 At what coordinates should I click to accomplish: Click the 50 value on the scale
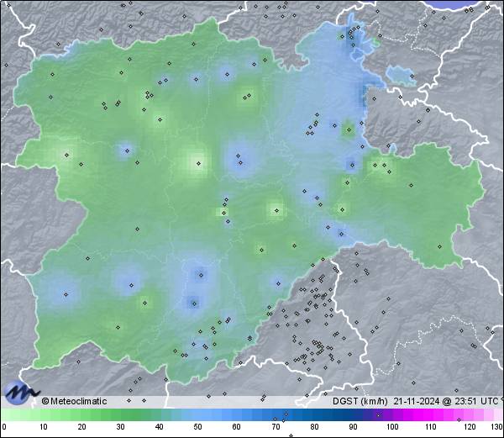click(x=198, y=427)
